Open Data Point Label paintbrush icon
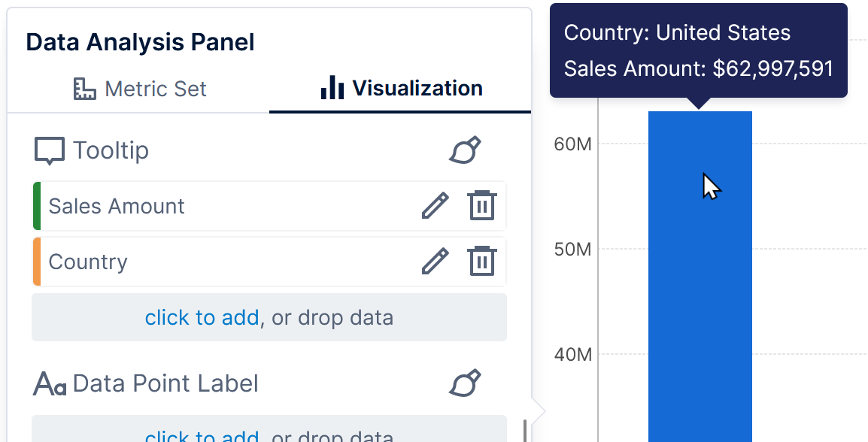 coord(464,383)
